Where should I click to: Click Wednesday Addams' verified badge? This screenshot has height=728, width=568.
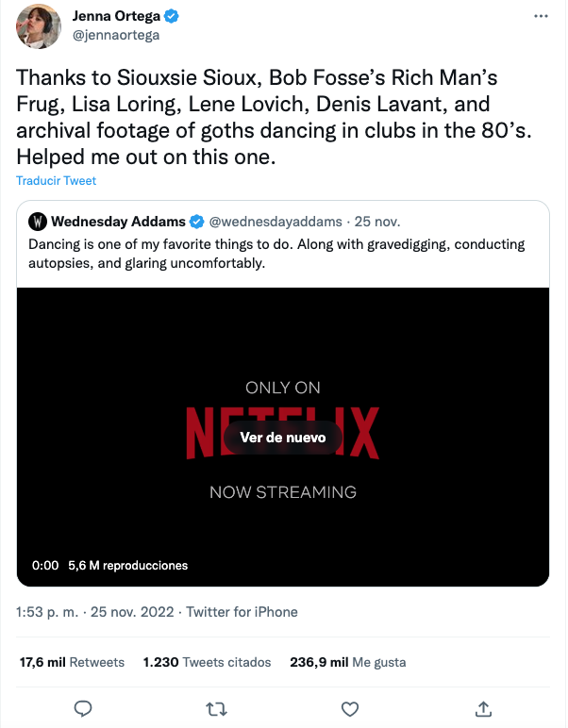coord(196,223)
